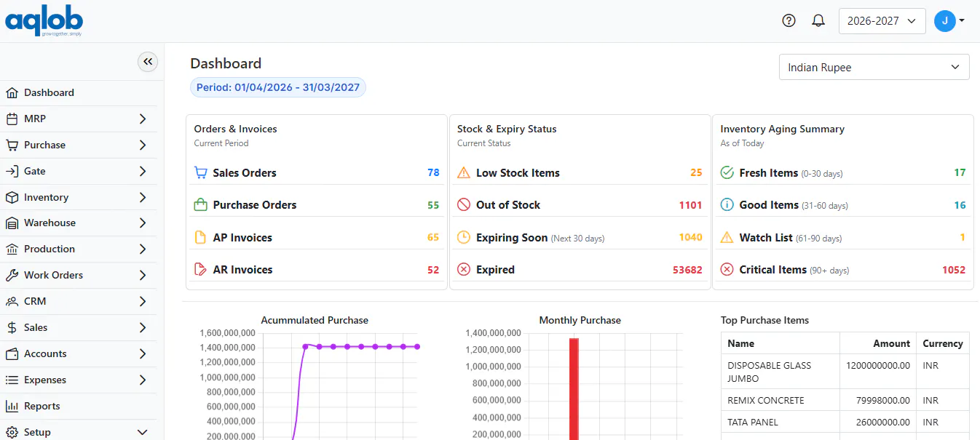Click the Dashboard home icon
Image resolution: width=980 pixels, height=440 pixels.
pos(12,92)
